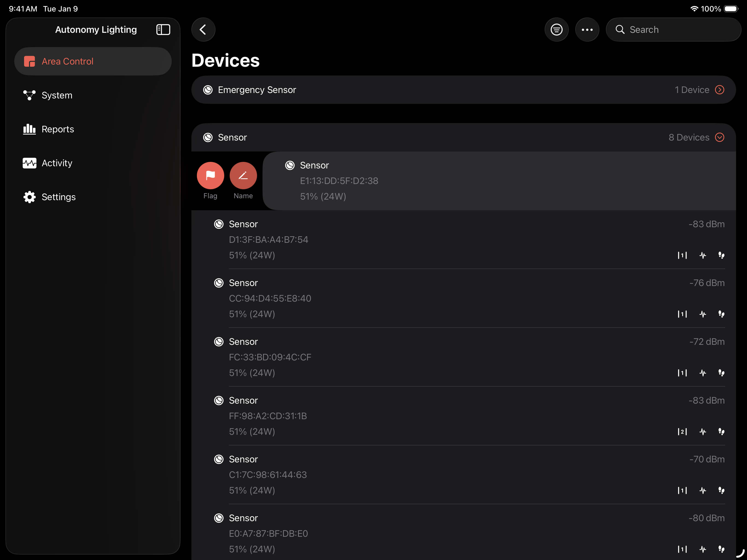Click waveform icon for D1:3F:BA:A4:B7:54
The height and width of the screenshot is (560, 747).
pyautogui.click(x=703, y=255)
